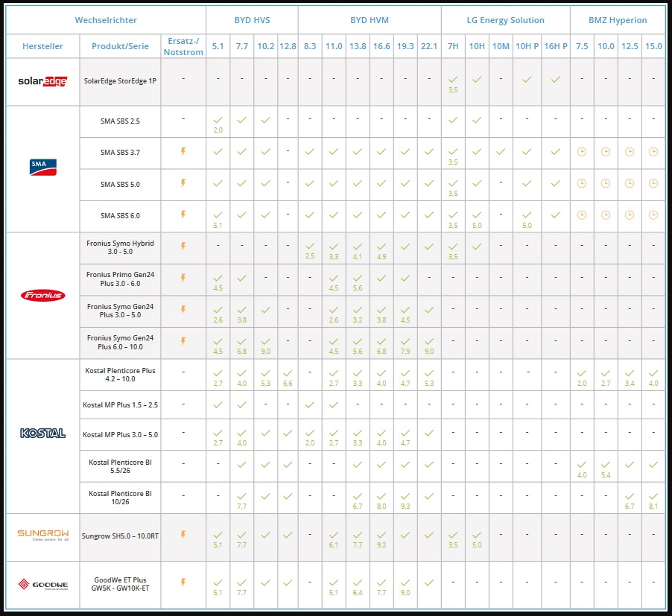Click the lightning bolt for Fronius Primo Gen24 Plus
The image size is (672, 616).
click(x=183, y=278)
